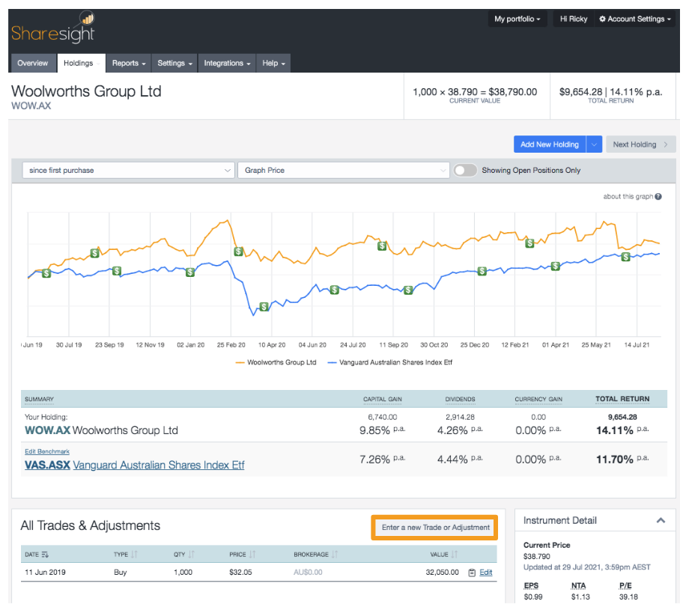This screenshot has height=616, width=683.
Task: Open VAS.ASX Vanguard Australian Shares Index Etf link
Action: [x=135, y=465]
